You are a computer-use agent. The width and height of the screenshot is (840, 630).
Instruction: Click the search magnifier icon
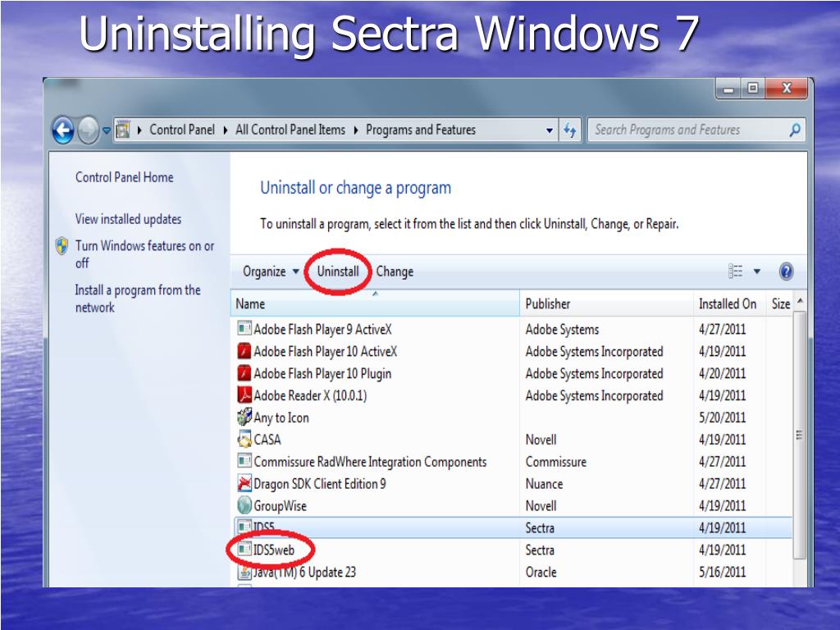click(x=795, y=130)
